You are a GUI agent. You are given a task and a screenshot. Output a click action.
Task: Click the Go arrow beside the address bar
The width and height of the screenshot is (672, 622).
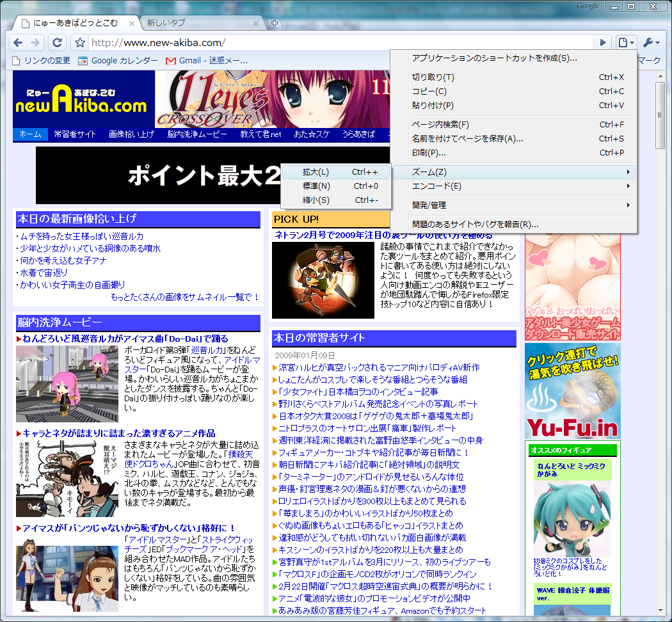point(603,42)
